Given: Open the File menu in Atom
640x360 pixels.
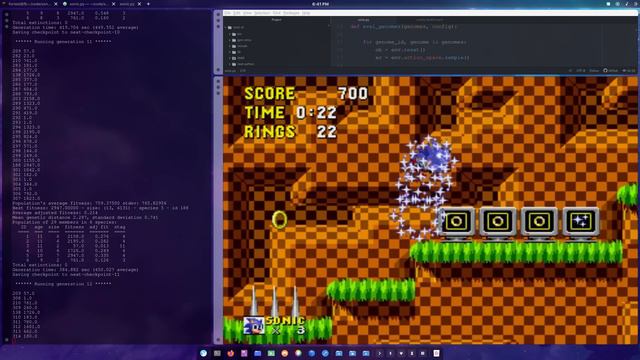Looking at the screenshot, I should click(227, 13).
